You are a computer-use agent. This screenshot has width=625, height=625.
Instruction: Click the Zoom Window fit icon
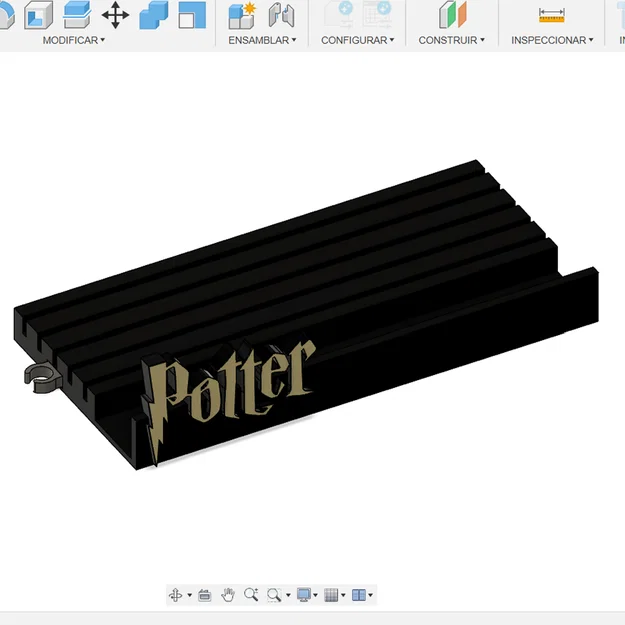[274, 595]
